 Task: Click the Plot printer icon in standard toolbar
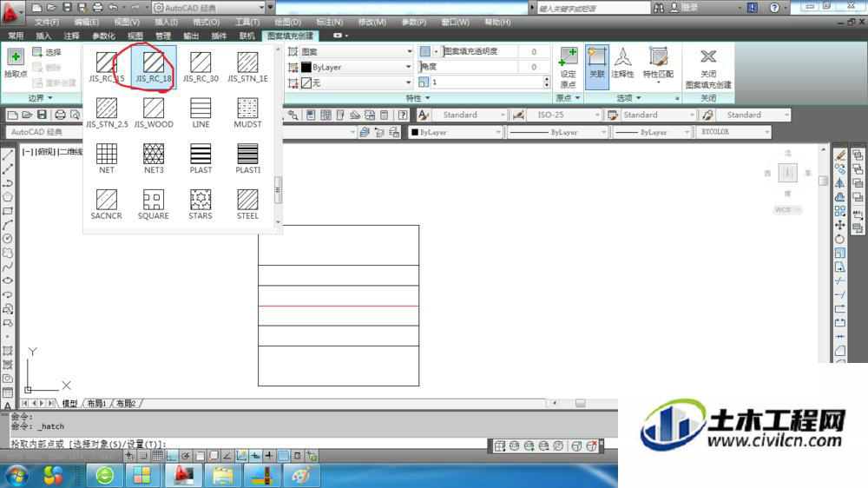tap(61, 115)
